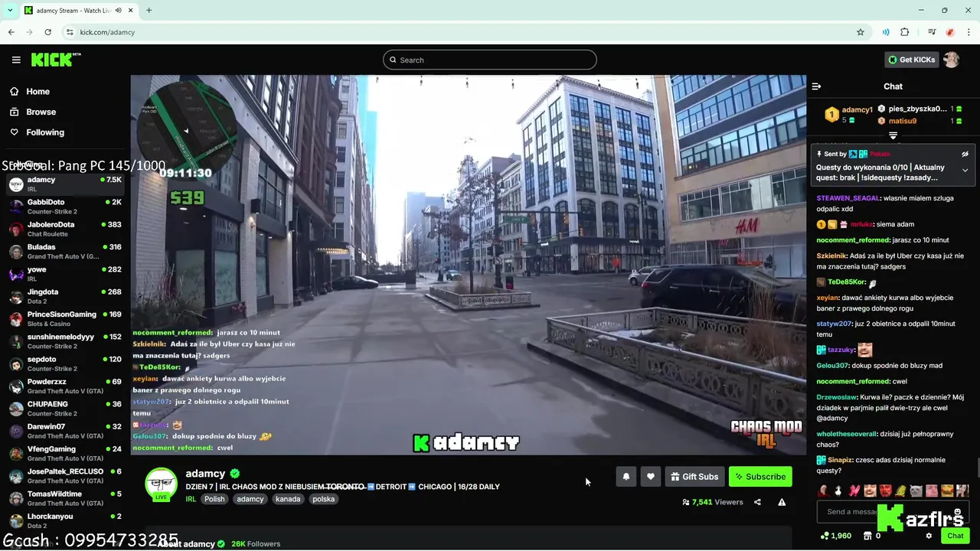Image resolution: width=980 pixels, height=551 pixels.
Task: Open sepdoto channel in sidebar
Action: click(65, 364)
